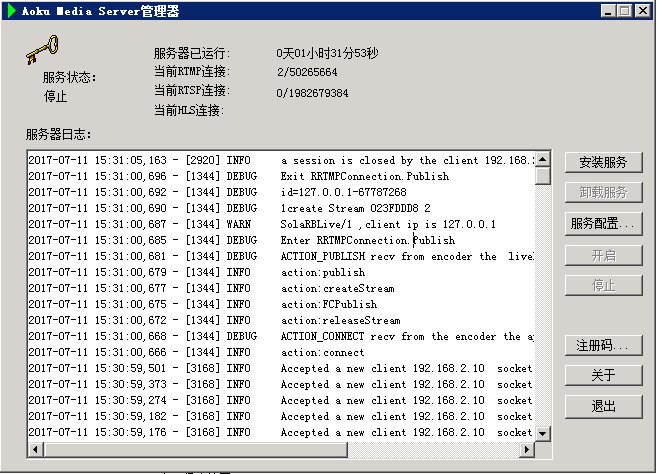Minimize the Aoku Media Server window
The width and height of the screenshot is (658, 474).
click(x=608, y=11)
